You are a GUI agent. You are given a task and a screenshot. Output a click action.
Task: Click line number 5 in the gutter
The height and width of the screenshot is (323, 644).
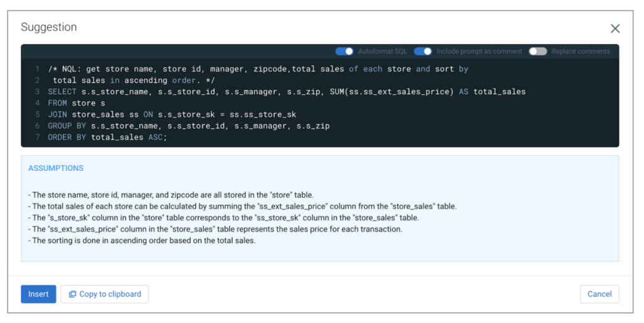click(x=37, y=114)
